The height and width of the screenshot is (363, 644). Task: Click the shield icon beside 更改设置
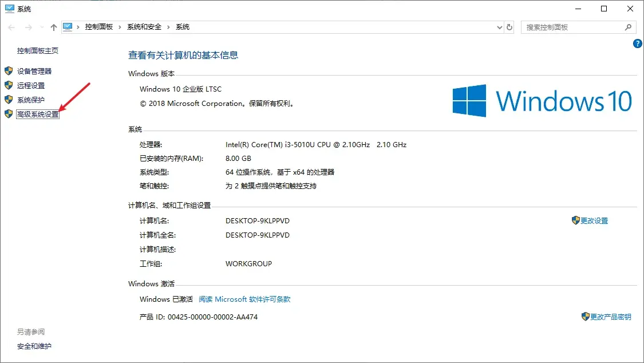(x=575, y=220)
